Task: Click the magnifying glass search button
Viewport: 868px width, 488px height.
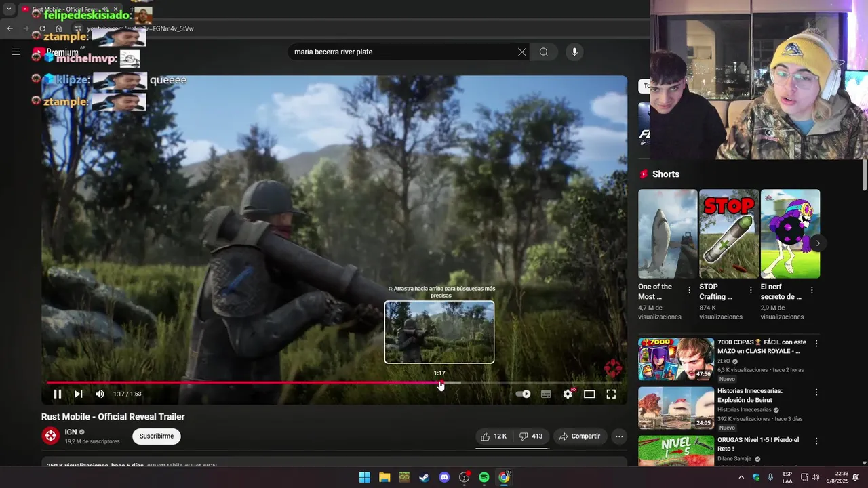Action: coord(544,52)
